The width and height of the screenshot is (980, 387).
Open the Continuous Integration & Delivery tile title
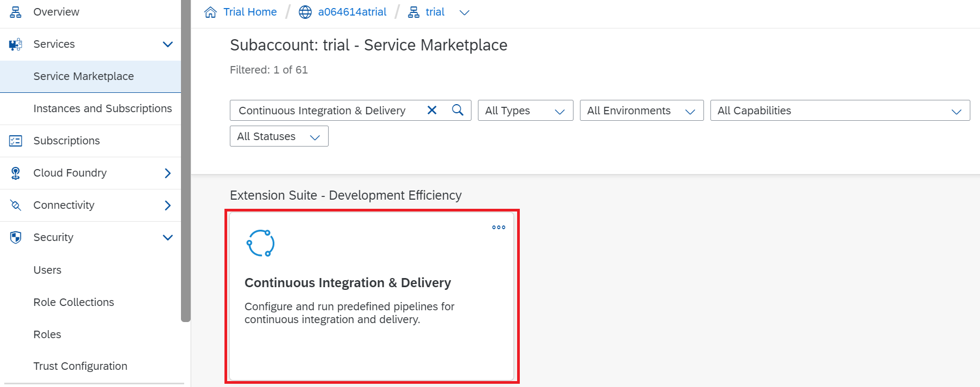coord(347,283)
